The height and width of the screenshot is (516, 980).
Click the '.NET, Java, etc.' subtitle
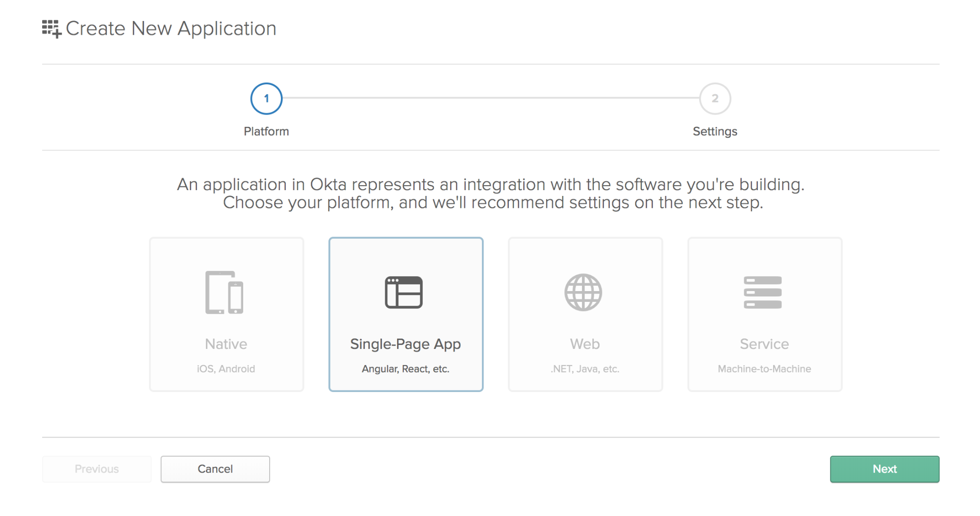pyautogui.click(x=585, y=369)
